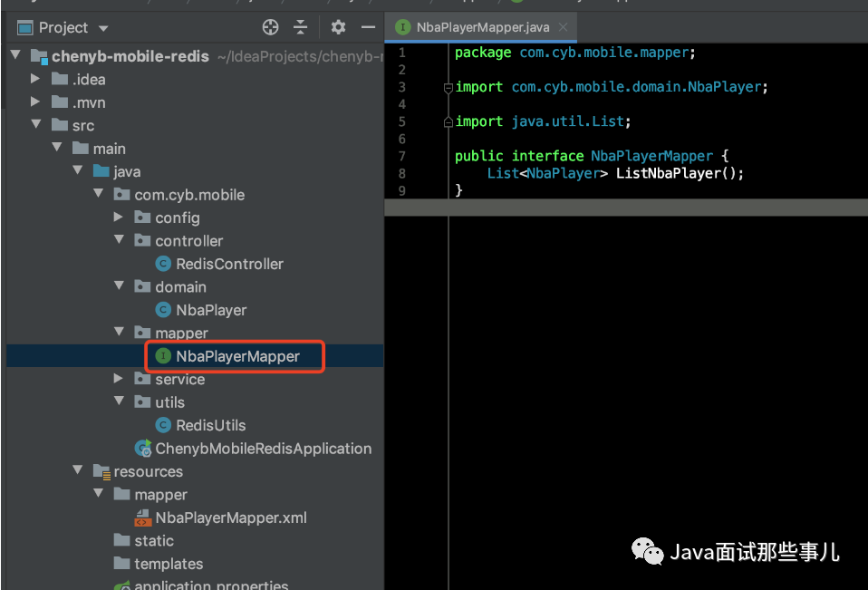The image size is (868, 590).
Task: Click the Collapse All icon in Project panel
Action: 301,27
